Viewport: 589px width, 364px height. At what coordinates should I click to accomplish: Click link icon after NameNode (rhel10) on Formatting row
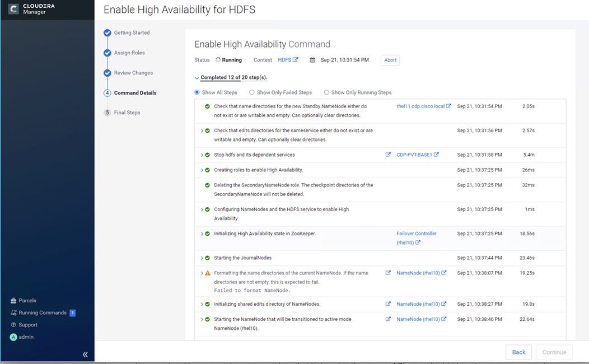443,273
